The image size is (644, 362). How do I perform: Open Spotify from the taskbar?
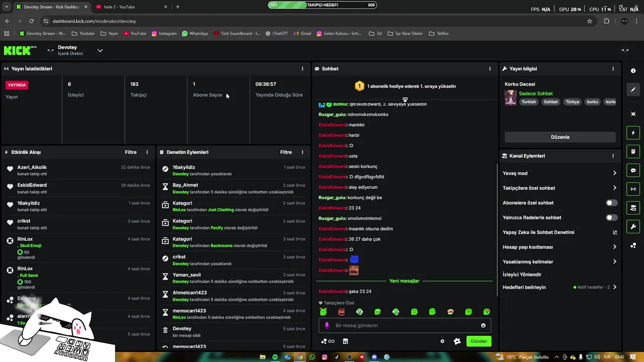point(275,357)
